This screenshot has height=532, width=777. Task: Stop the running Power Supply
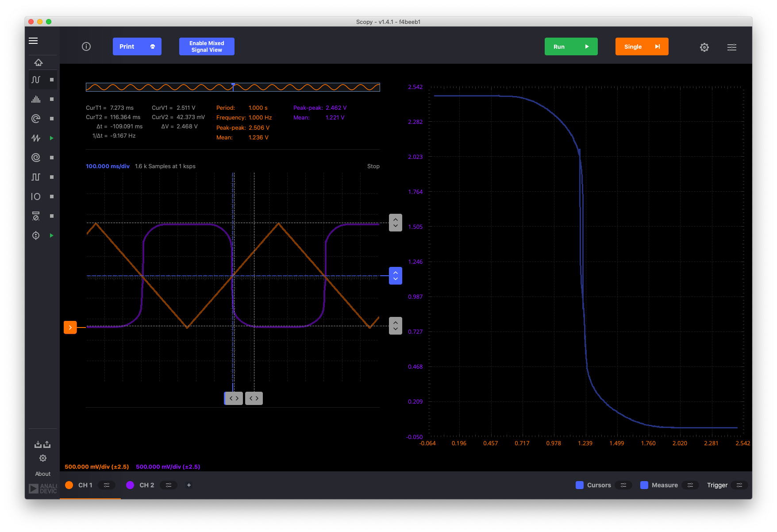[52, 235]
